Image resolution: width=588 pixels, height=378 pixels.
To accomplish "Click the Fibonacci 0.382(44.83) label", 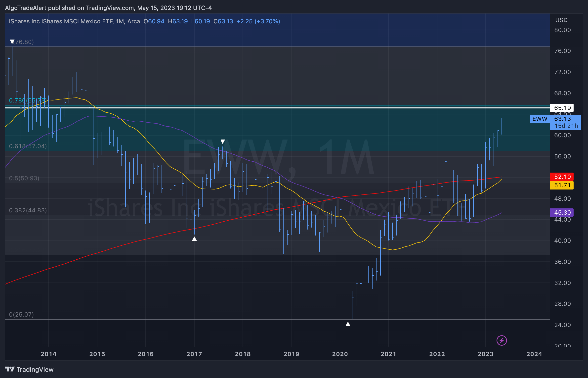I will pyautogui.click(x=28, y=210).
